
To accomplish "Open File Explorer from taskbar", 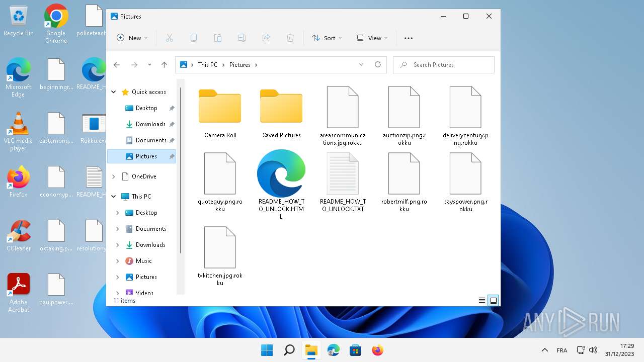I will click(311, 350).
